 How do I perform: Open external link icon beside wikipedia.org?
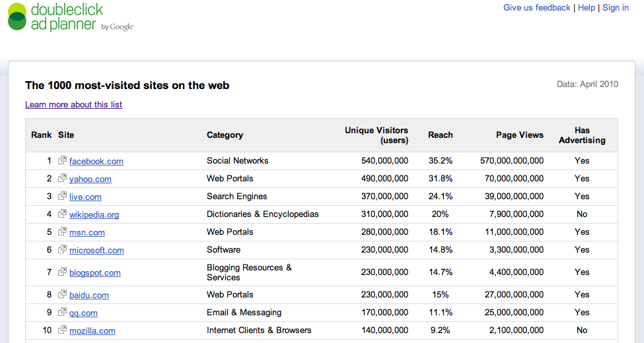click(x=62, y=213)
